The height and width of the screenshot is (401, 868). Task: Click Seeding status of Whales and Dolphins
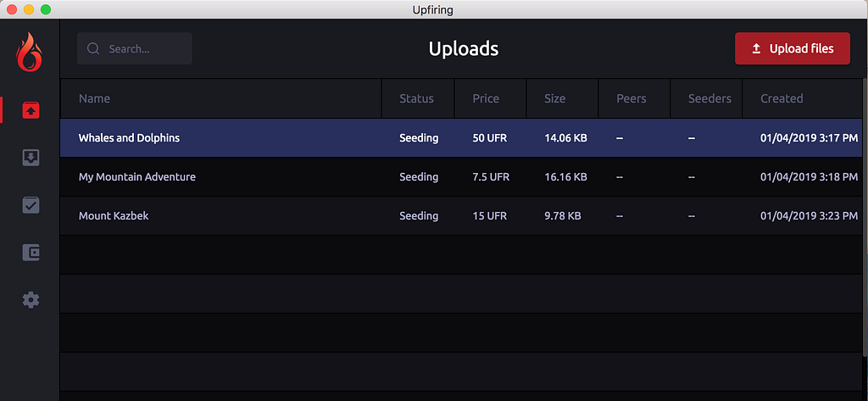(x=419, y=138)
